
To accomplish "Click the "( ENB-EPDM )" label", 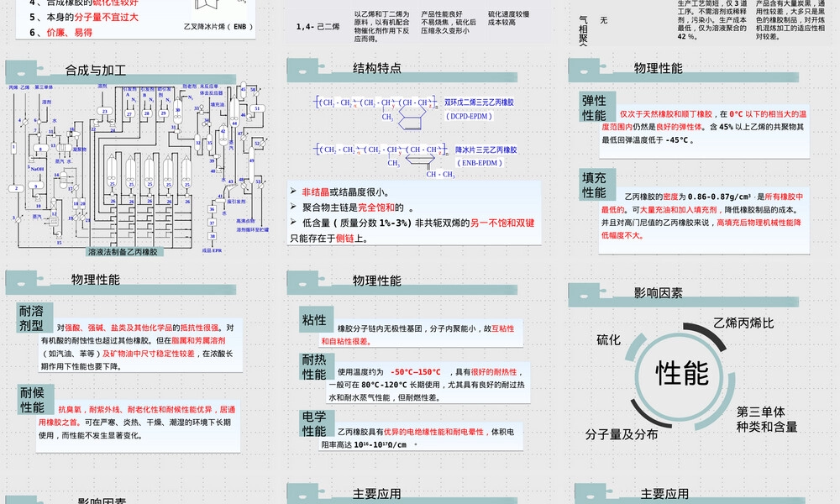I will (x=480, y=163).
